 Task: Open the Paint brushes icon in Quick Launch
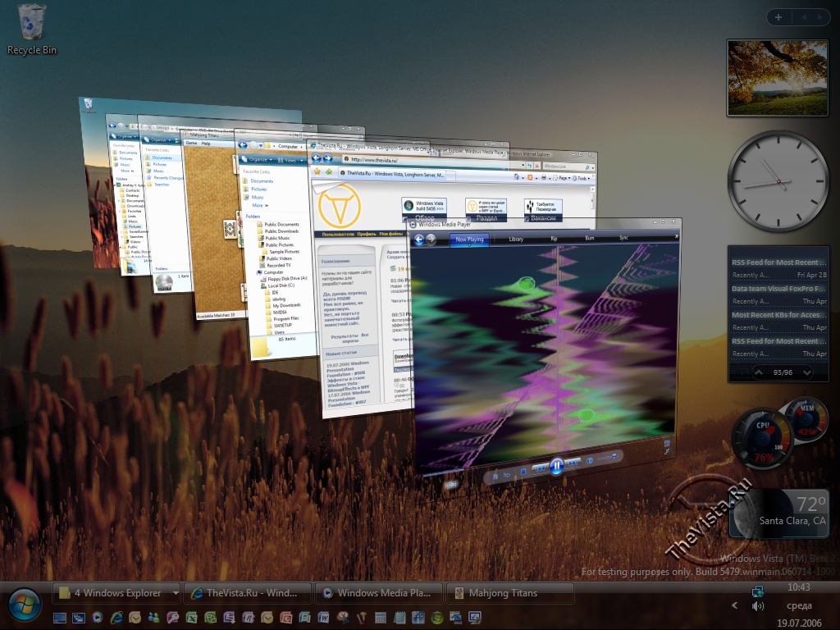click(361, 618)
